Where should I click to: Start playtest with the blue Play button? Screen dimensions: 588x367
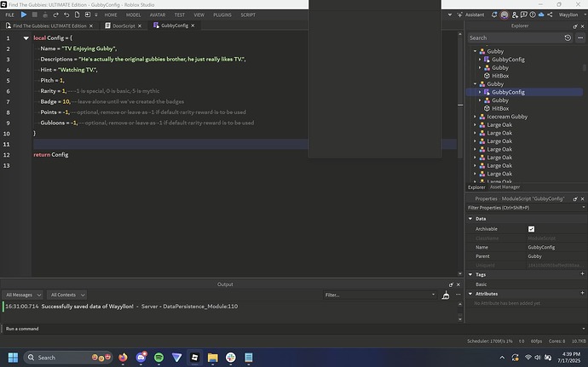tap(24, 14)
